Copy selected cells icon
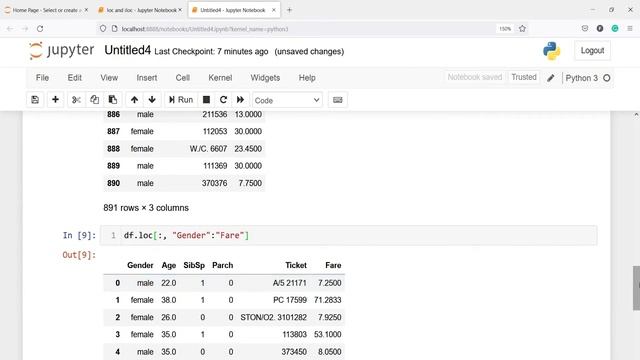Viewport: 640px width, 360px height. tap(94, 100)
